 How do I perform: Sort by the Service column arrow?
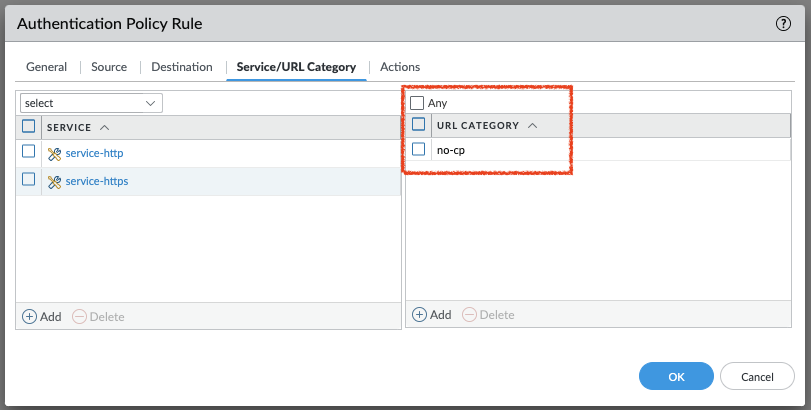pyautogui.click(x=105, y=127)
